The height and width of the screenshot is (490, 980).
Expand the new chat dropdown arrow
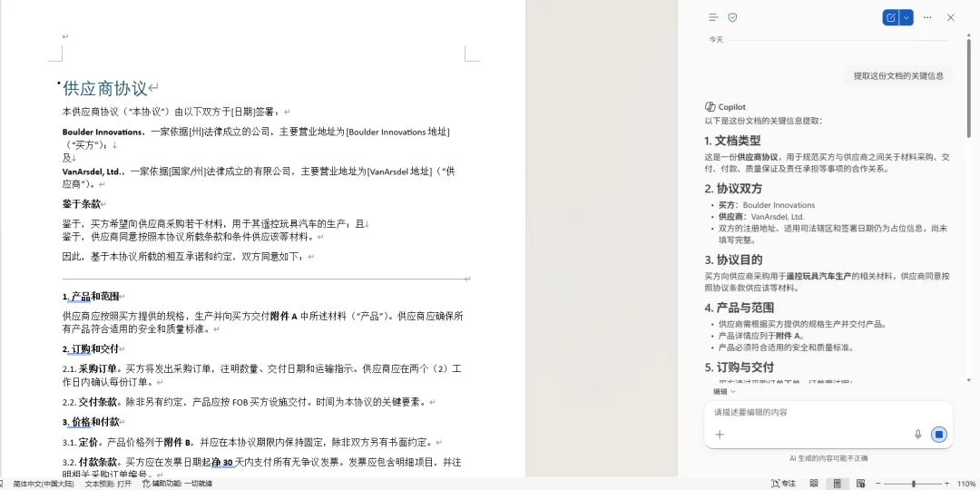point(906,17)
